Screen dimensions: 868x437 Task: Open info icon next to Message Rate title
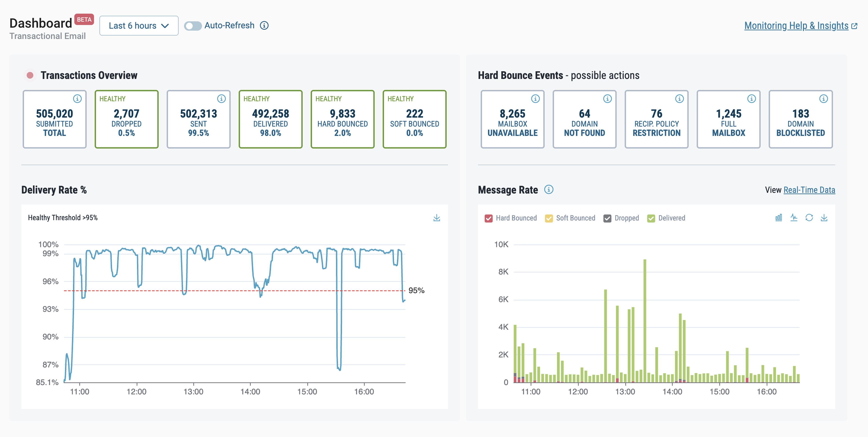[549, 190]
